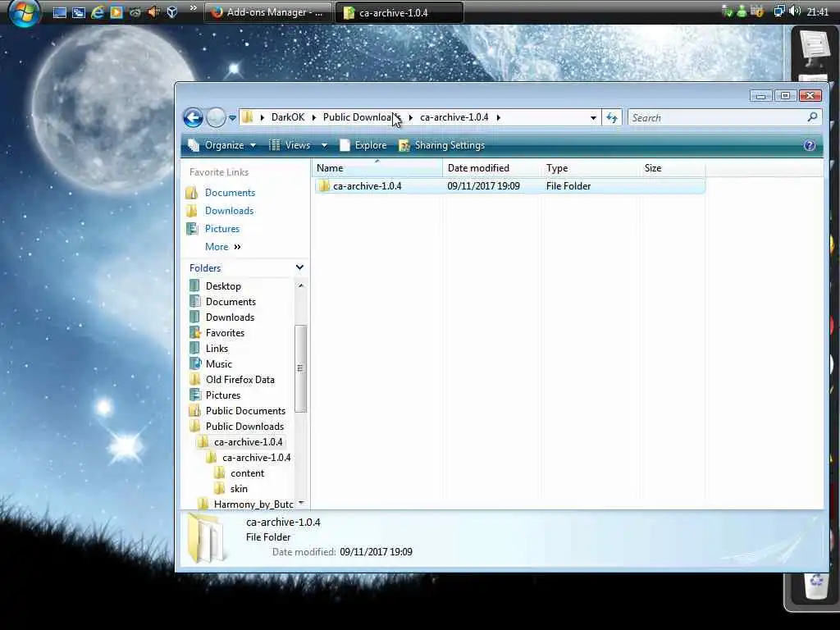The height and width of the screenshot is (630, 840).
Task: Select the skin folder in the tree
Action: click(239, 489)
